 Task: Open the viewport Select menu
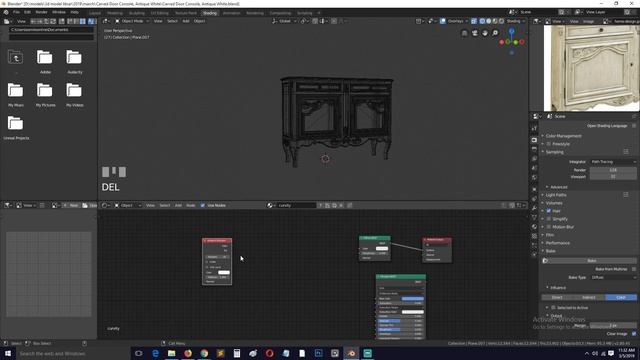pyautogui.click(x=172, y=21)
